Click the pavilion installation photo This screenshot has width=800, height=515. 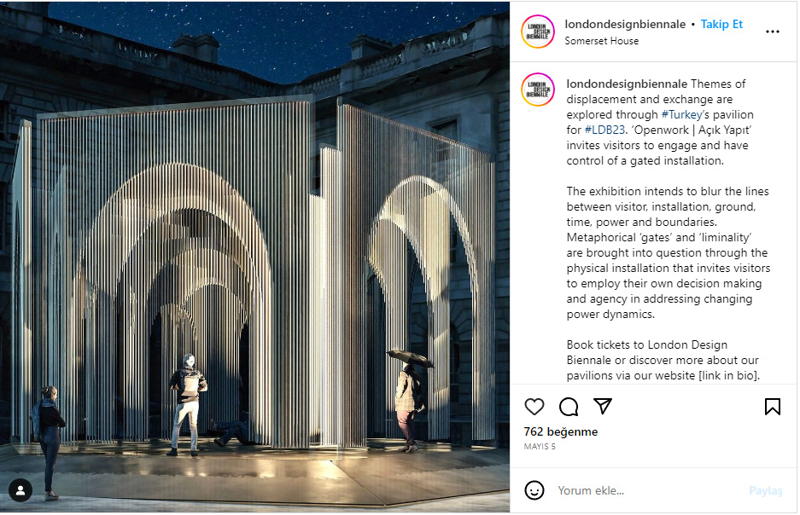255,257
